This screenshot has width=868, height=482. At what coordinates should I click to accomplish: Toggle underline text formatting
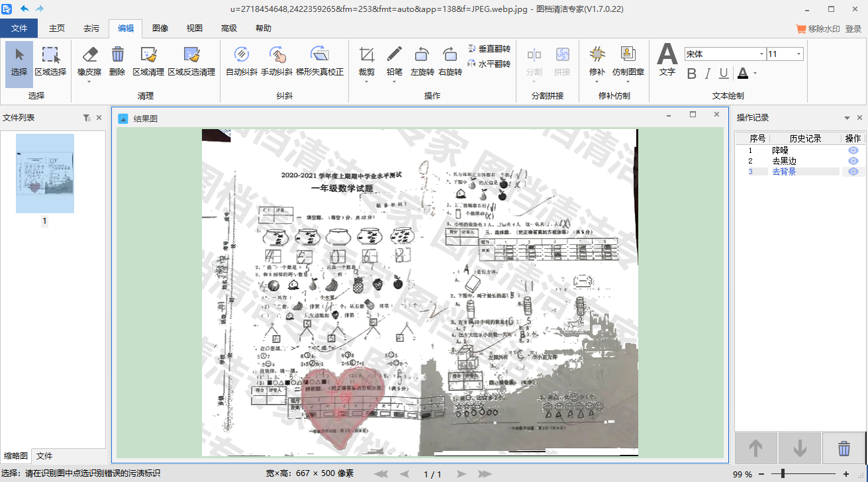pyautogui.click(x=724, y=73)
